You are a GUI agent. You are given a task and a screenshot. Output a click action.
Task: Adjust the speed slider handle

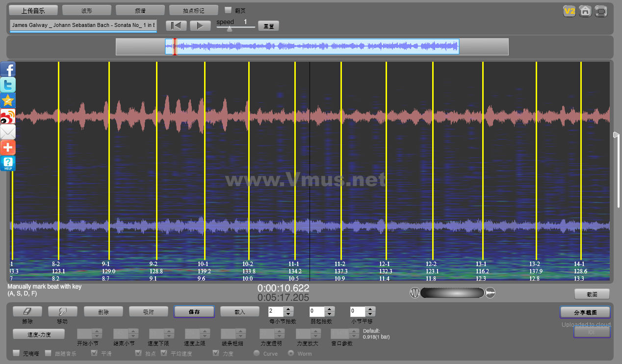coord(229,28)
